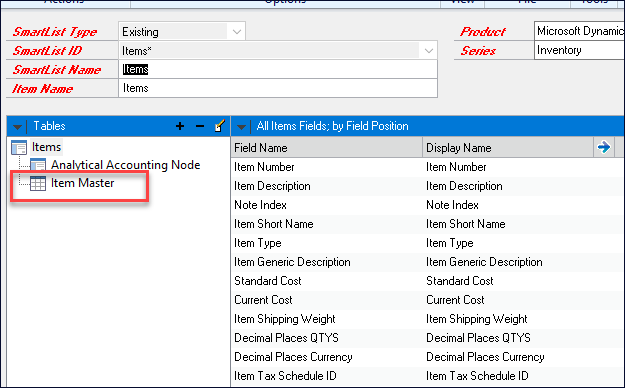
Task: Open the All Items Fields dropdown triangle
Action: pos(241,127)
